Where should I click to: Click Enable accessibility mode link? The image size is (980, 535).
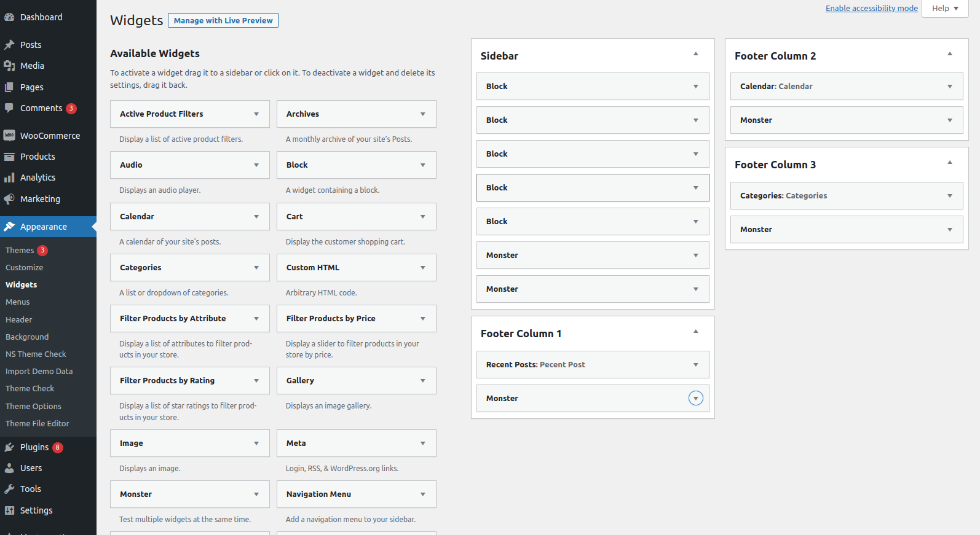pos(871,8)
